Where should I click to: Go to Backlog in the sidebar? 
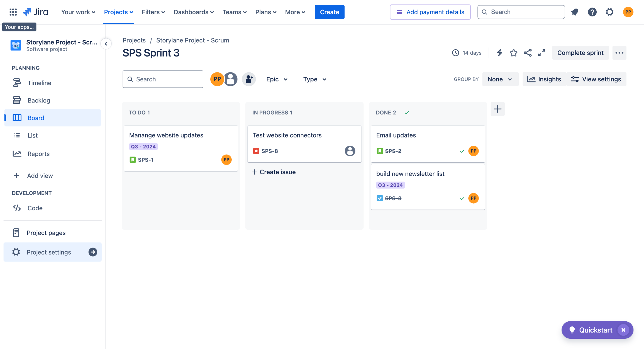click(39, 100)
